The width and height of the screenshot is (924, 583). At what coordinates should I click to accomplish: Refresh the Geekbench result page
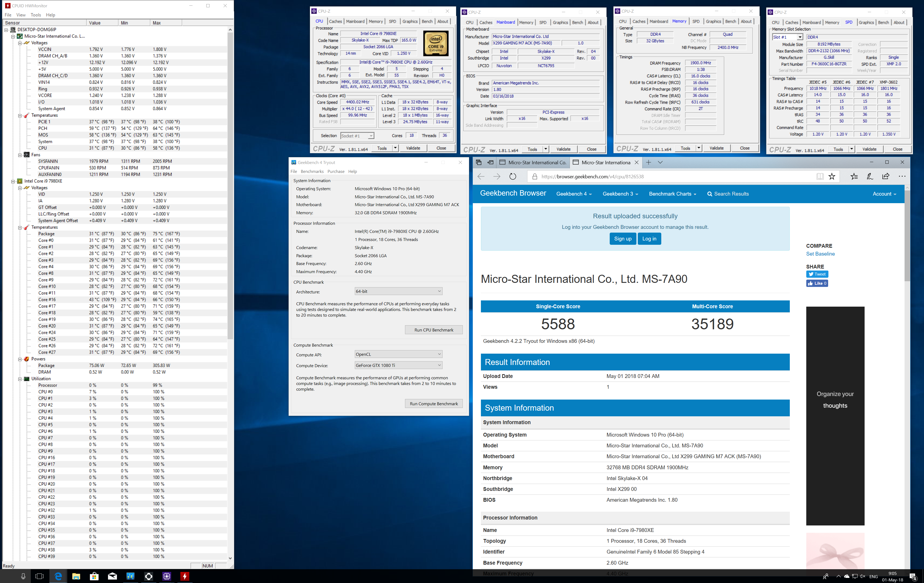pyautogui.click(x=513, y=177)
